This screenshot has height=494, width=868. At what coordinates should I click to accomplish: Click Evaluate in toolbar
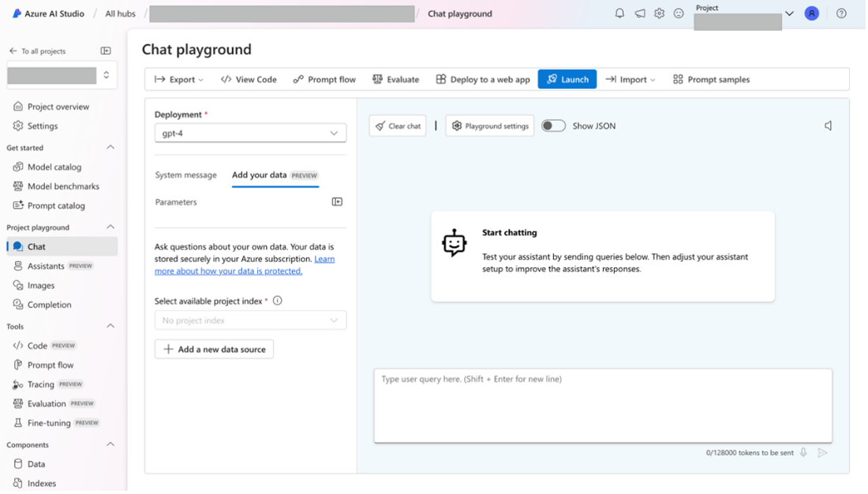(x=396, y=79)
